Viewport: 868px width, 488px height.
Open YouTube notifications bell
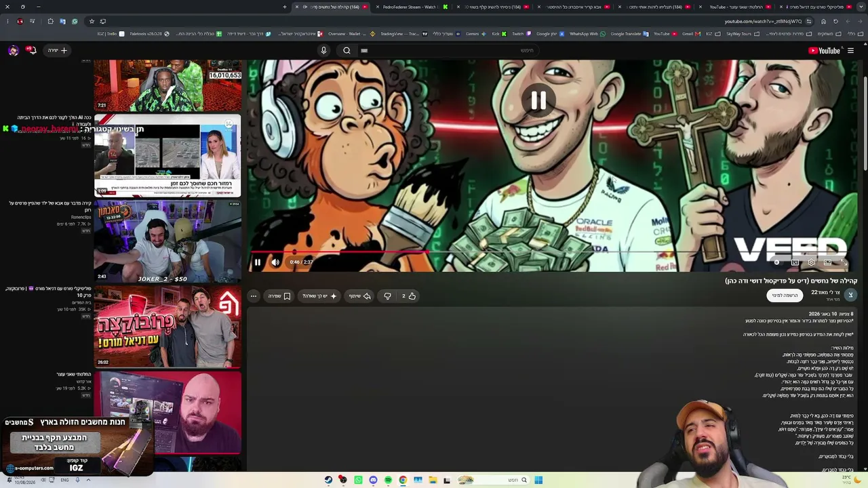coord(31,51)
